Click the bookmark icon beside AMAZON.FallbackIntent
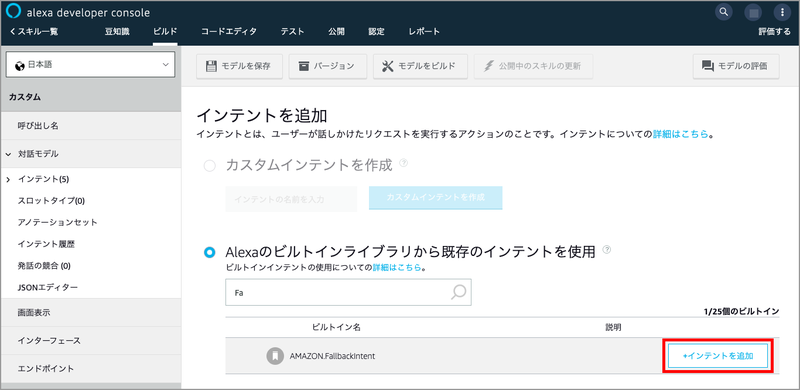This screenshot has width=800, height=390. (x=275, y=356)
